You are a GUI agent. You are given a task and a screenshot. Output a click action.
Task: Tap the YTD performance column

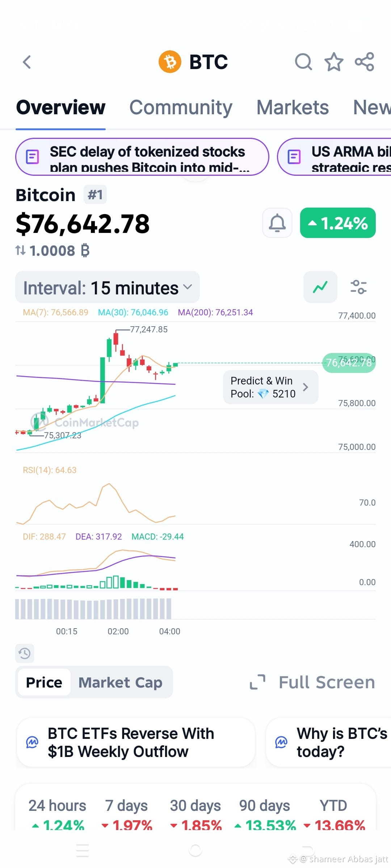334,814
